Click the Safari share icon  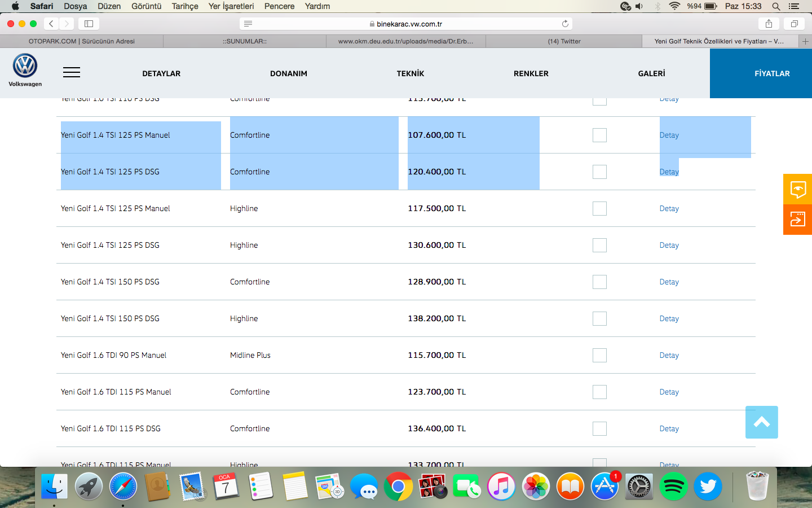pos(769,24)
